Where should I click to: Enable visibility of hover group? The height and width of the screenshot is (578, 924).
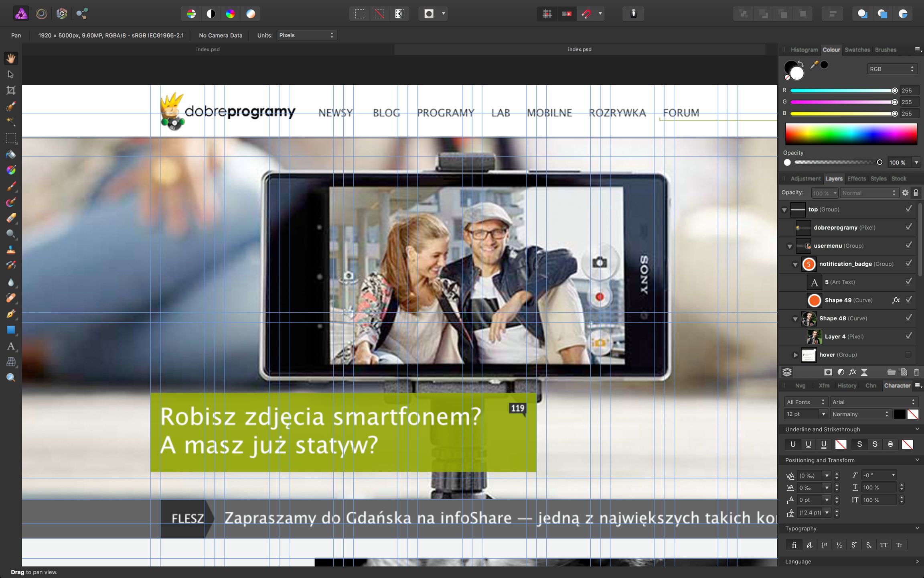click(x=908, y=355)
